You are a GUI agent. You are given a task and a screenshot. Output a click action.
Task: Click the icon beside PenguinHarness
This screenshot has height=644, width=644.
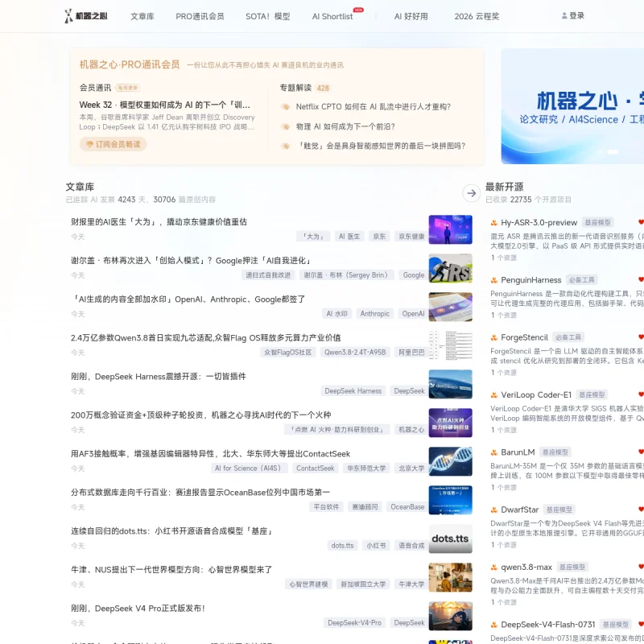pos(494,280)
